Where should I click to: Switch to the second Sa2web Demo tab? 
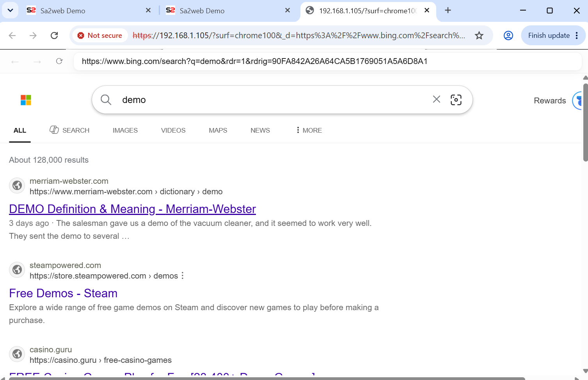(228, 11)
